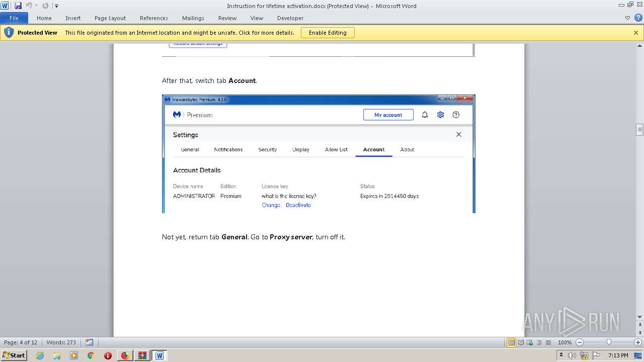
Task: Click the Zoom In plus button
Action: (x=638, y=342)
